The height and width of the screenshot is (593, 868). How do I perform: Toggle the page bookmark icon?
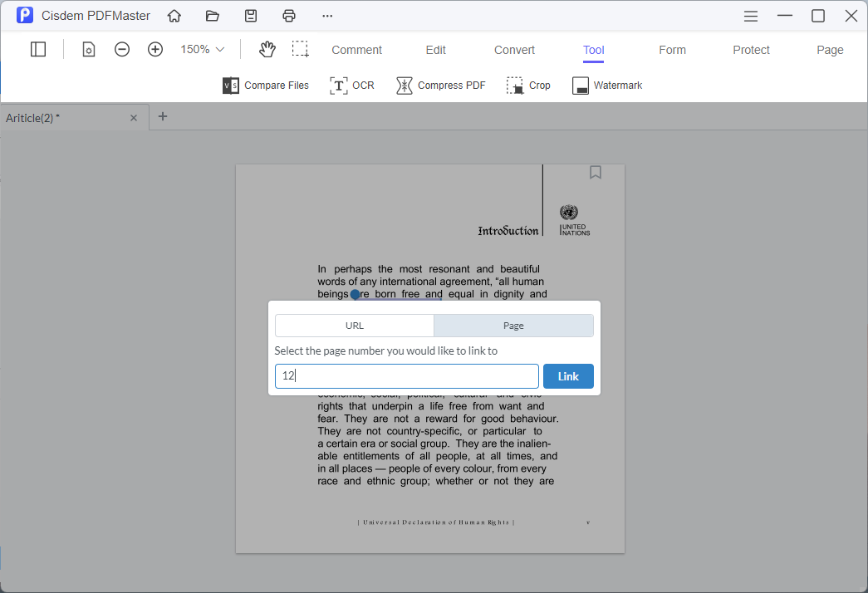(x=595, y=172)
